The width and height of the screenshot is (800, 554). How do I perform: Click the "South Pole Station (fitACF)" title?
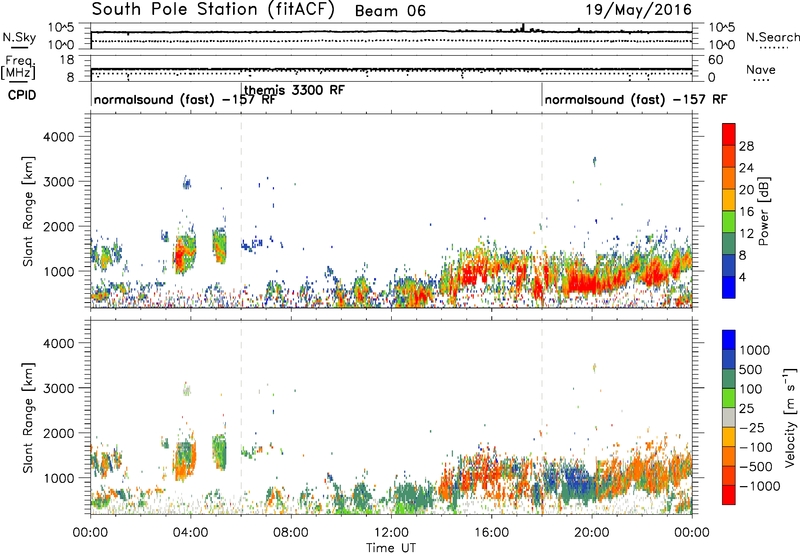[213, 10]
